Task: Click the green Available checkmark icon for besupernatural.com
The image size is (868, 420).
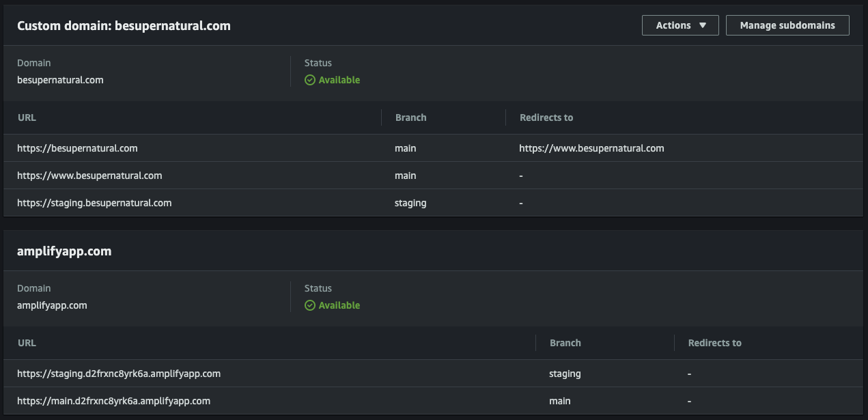Action: pos(310,80)
